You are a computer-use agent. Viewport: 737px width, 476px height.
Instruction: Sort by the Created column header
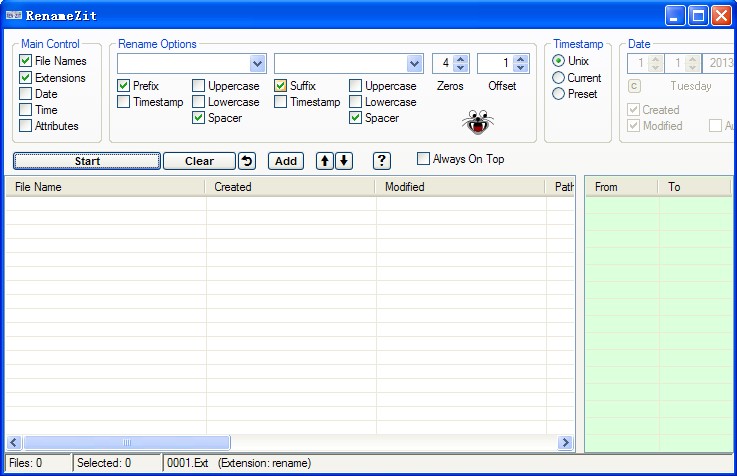[x=290, y=187]
